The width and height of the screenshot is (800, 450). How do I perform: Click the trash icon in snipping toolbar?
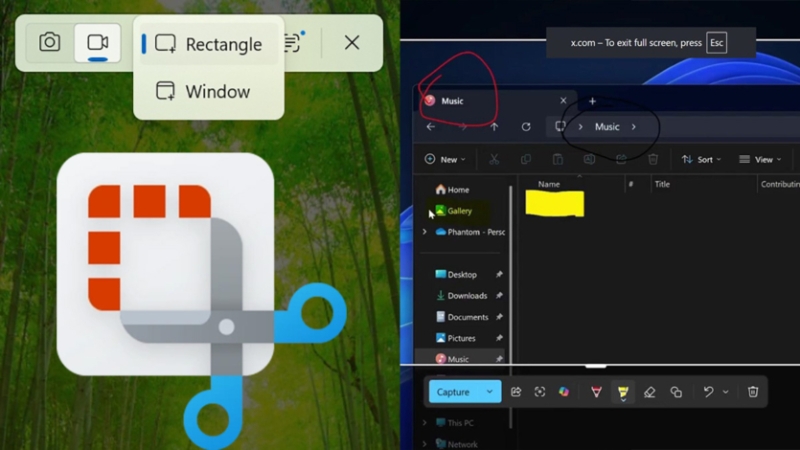click(753, 392)
